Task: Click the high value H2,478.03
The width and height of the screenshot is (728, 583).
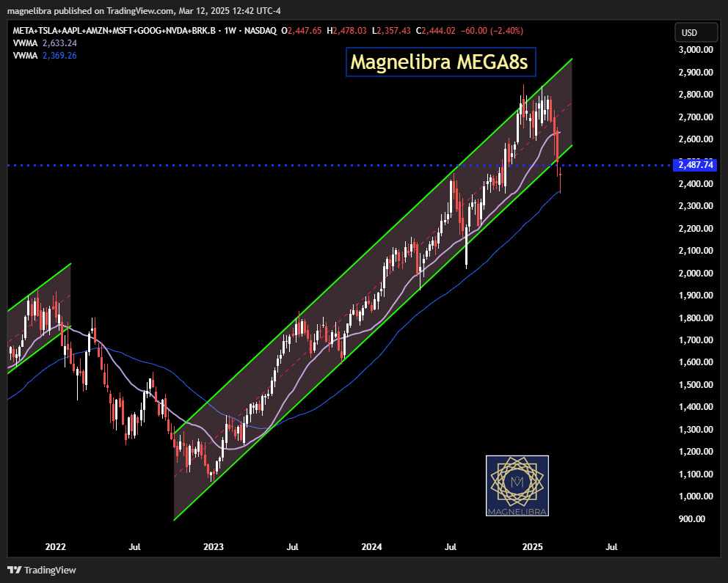Action: [347, 31]
